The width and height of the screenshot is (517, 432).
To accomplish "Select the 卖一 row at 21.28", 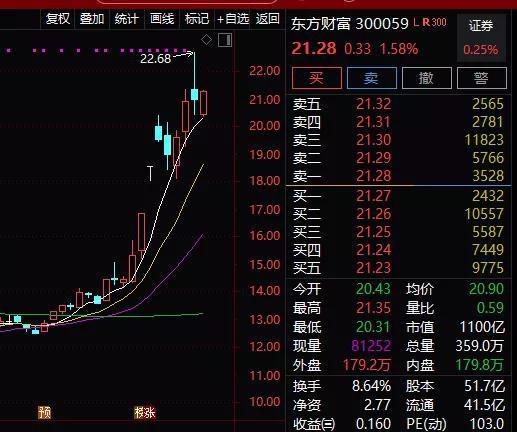I will tap(398, 176).
